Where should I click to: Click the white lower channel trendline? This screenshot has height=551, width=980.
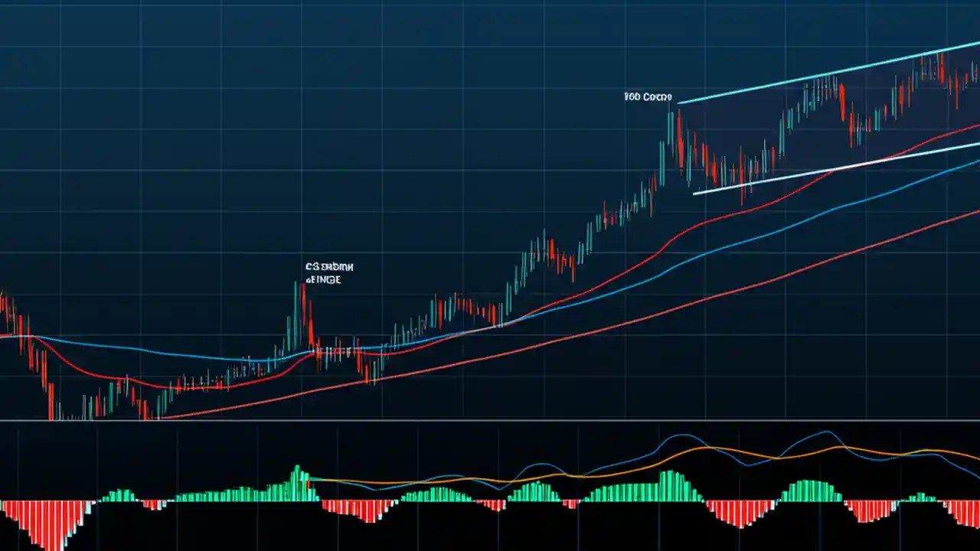pyautogui.click(x=804, y=168)
